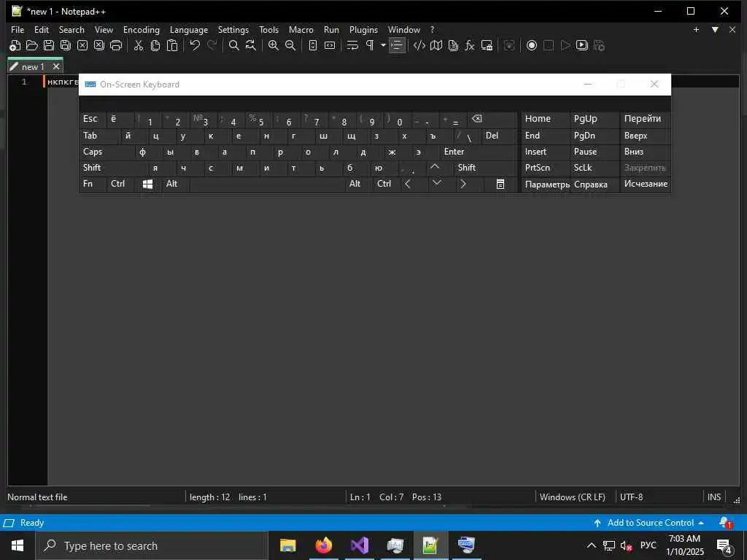Open Define Language code-brackets icon
747x560 pixels.
[419, 46]
